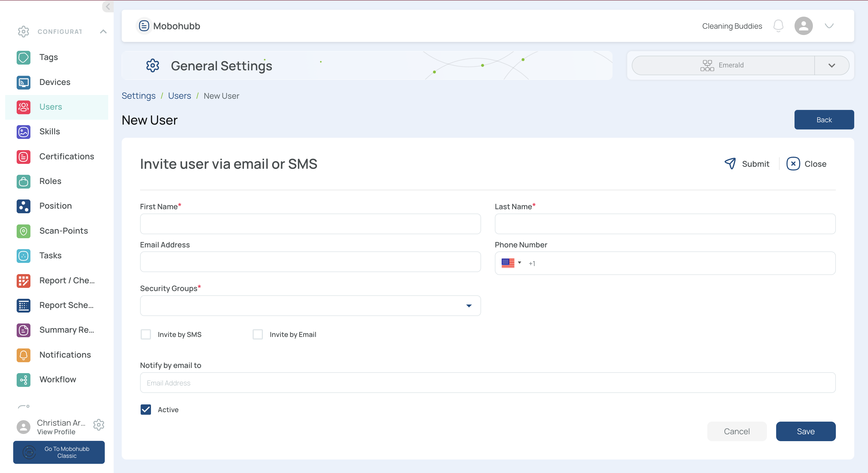Click the Roles sidebar icon

[23, 181]
